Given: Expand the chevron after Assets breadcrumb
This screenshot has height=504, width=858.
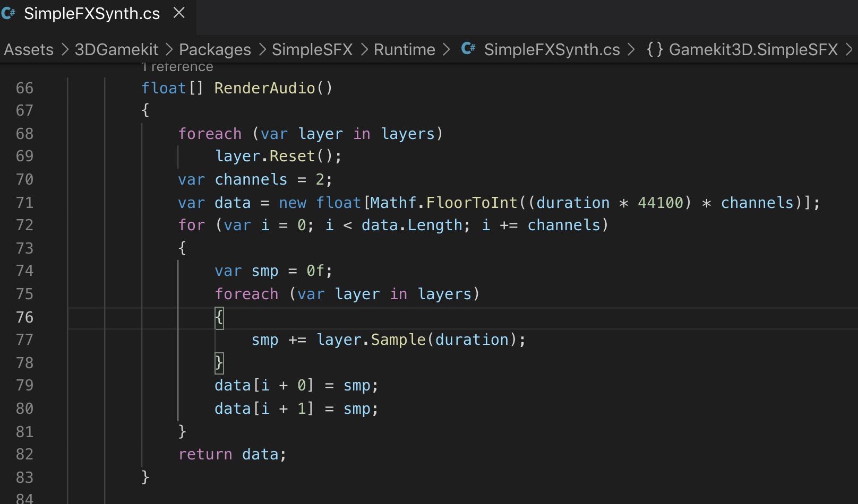Looking at the screenshot, I should coord(65,49).
